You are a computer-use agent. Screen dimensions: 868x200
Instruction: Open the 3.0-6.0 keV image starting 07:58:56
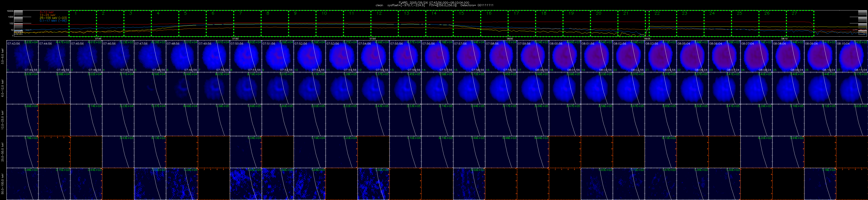(501, 56)
